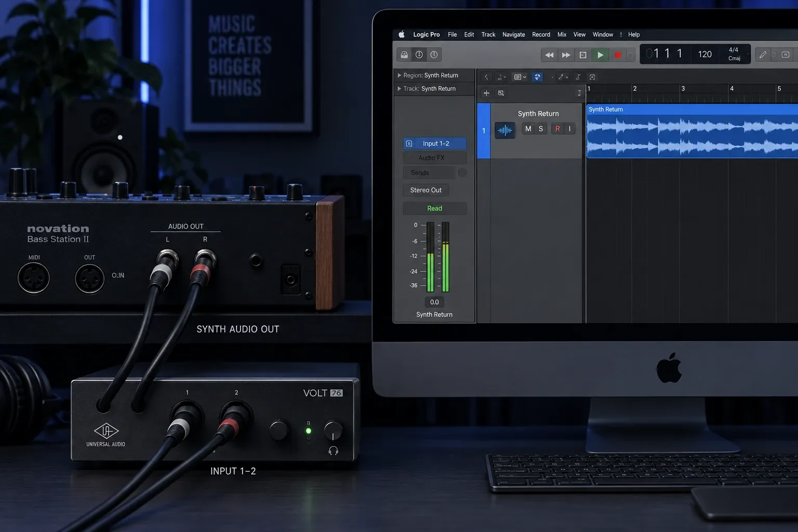Click the Cmaj key display
Image resolution: width=798 pixels, height=532 pixels.
click(734, 58)
